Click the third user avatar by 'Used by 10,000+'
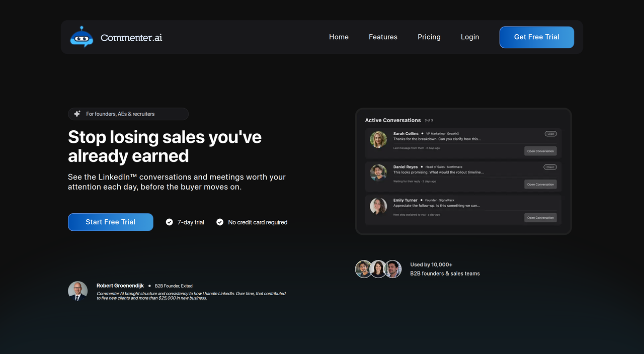The height and width of the screenshot is (354, 644). coord(393,269)
